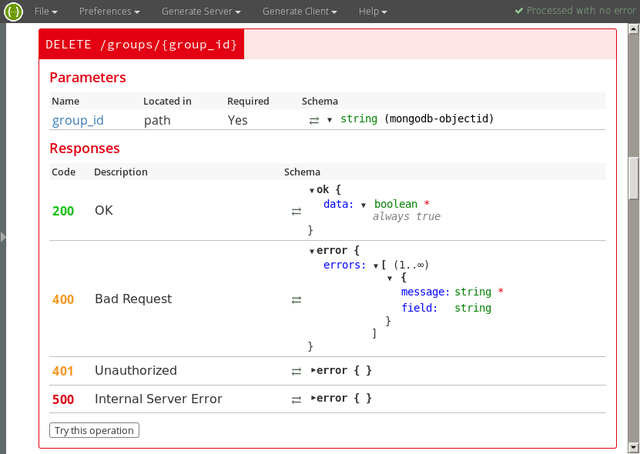Expand the left editor pane arrow

coord(3,237)
